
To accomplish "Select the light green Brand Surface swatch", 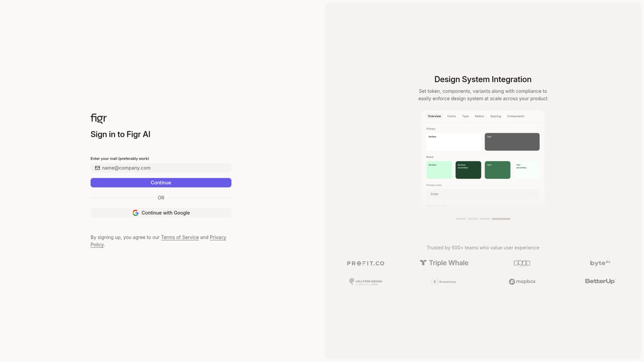I will pyautogui.click(x=439, y=170).
